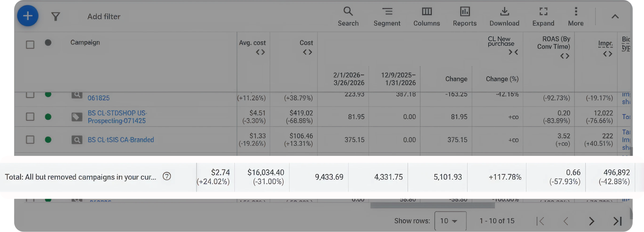This screenshot has height=232, width=644.
Task: Collapse the CL New purchase comparison columns
Action: click(x=513, y=52)
